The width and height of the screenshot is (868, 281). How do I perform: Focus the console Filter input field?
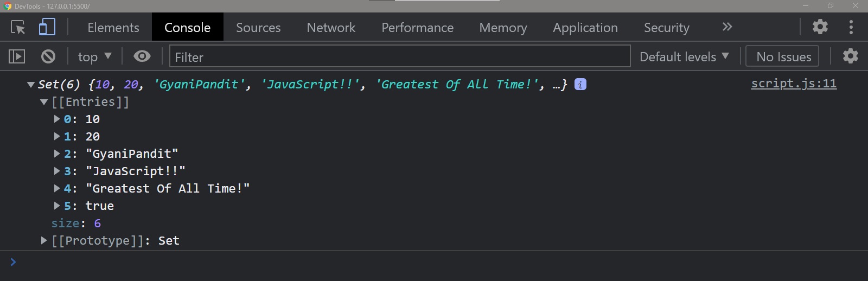(x=399, y=56)
